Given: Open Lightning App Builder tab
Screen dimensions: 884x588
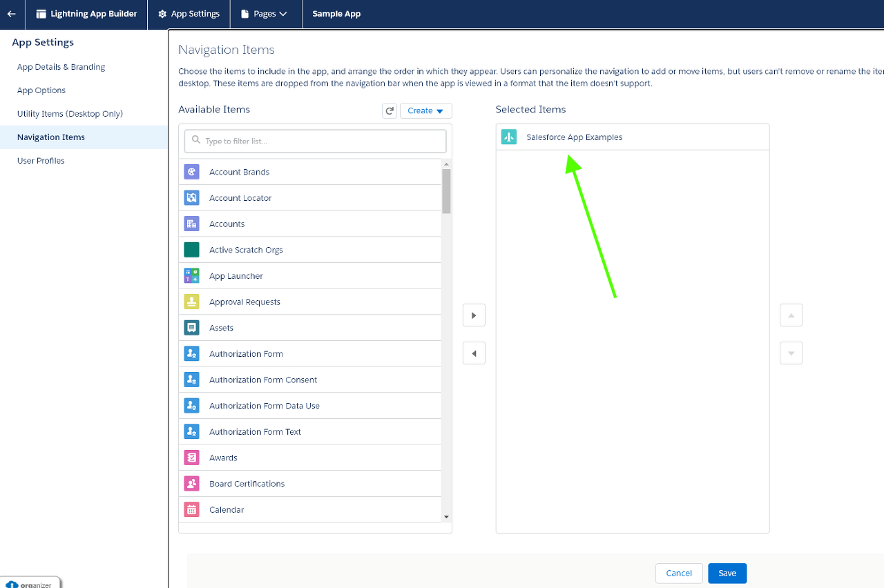Looking at the screenshot, I should point(86,14).
